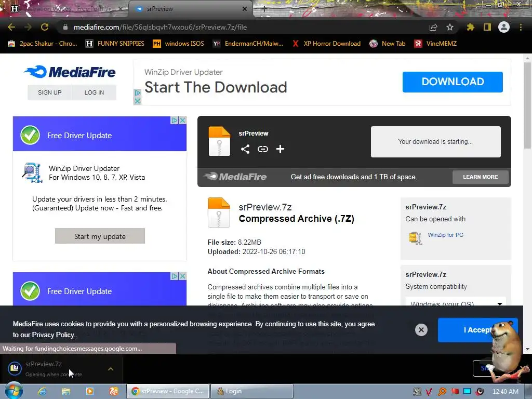
Task: Bookmark this page with the star icon
Action: point(449,27)
